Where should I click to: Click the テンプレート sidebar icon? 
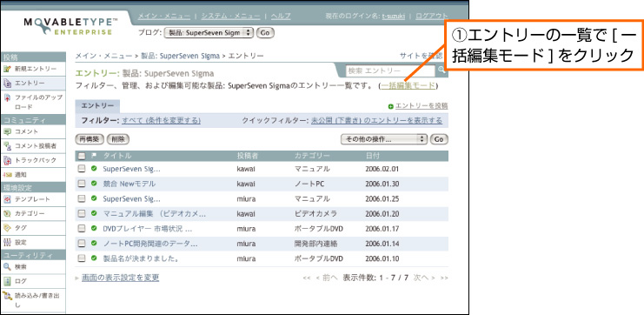7,199
